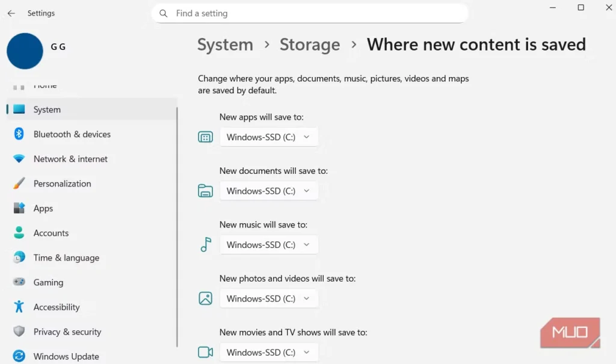The height and width of the screenshot is (364, 616).
Task: Go to Time & language settings
Action: [66, 258]
